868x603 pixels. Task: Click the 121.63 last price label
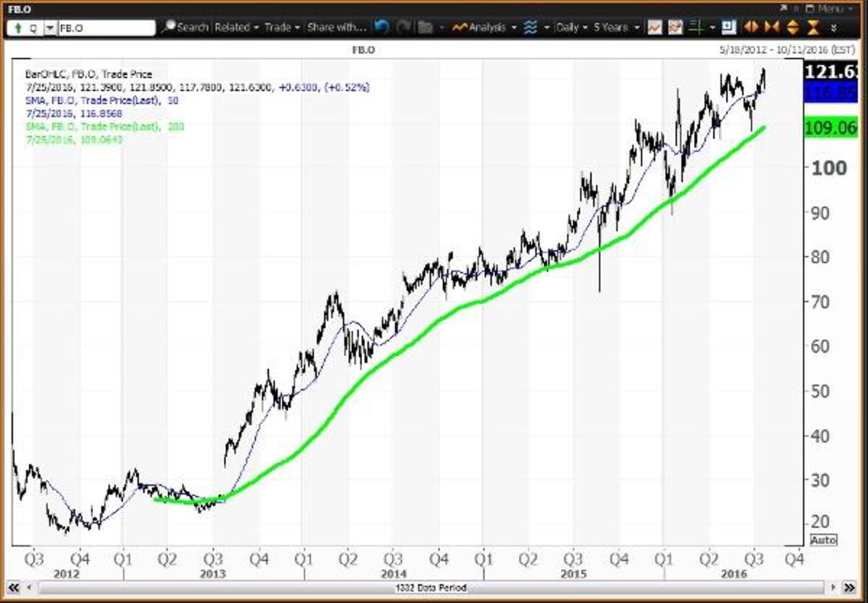tap(832, 72)
